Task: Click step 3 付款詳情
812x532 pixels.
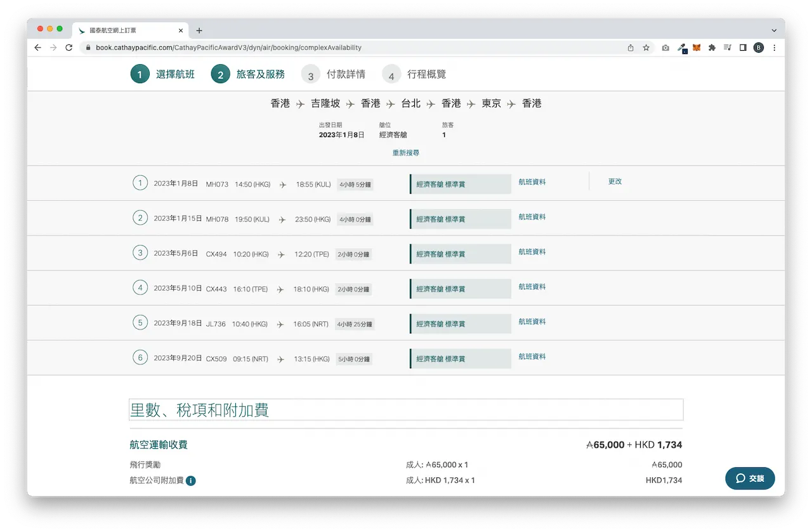Action: (x=334, y=74)
